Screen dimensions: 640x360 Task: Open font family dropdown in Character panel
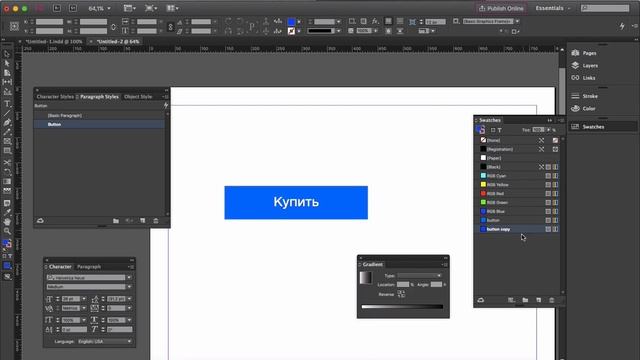(x=129, y=278)
